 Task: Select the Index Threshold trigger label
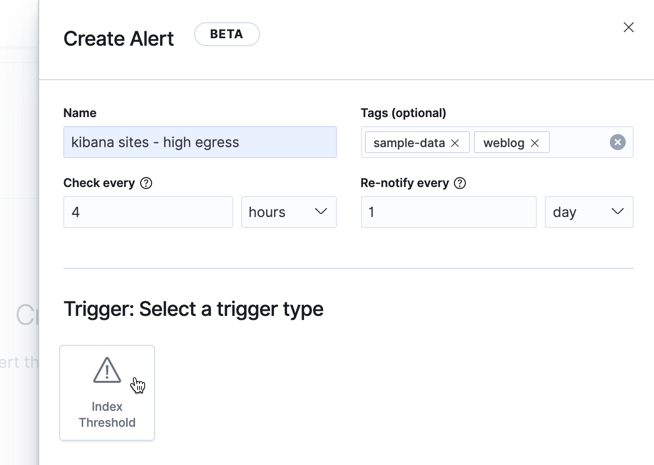pyautogui.click(x=107, y=414)
